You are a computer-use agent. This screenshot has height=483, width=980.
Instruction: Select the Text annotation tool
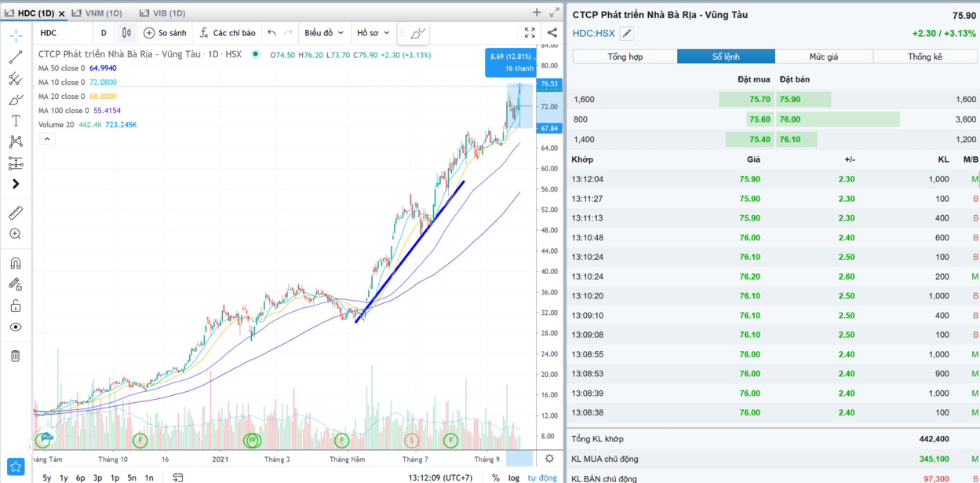point(16,121)
